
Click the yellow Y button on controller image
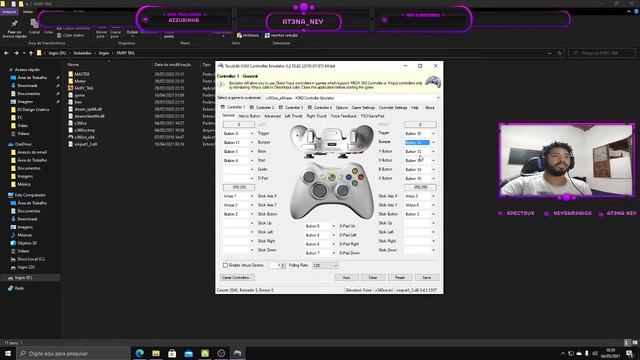[355, 171]
